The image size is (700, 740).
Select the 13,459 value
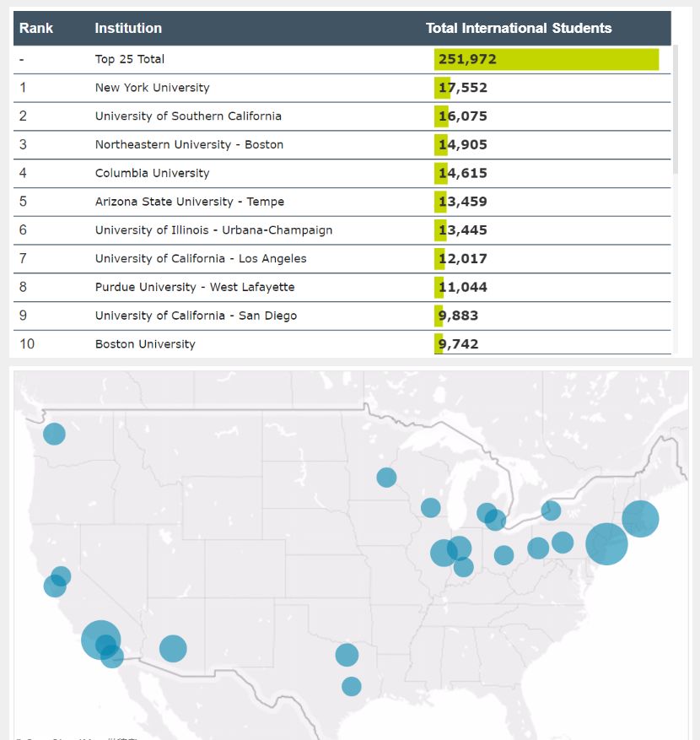463,202
